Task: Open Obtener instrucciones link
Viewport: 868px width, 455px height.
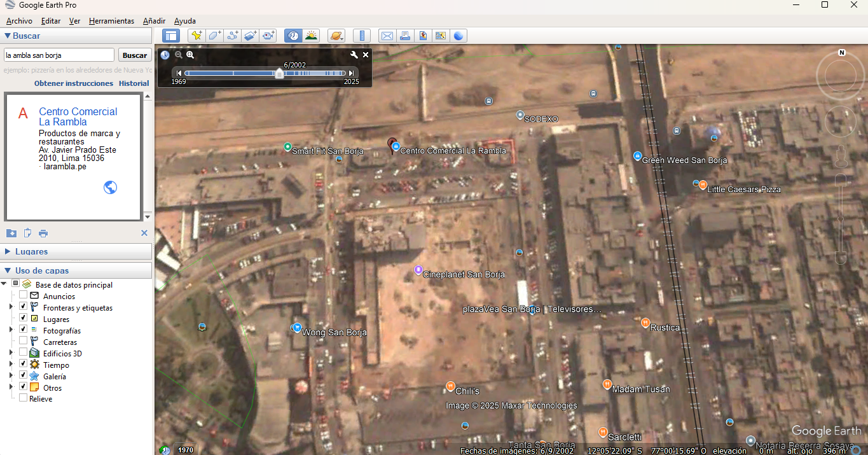Action: (x=74, y=83)
